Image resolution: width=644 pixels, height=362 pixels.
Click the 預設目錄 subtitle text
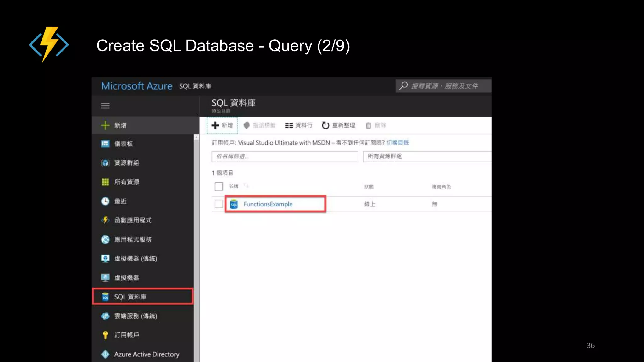point(221,111)
